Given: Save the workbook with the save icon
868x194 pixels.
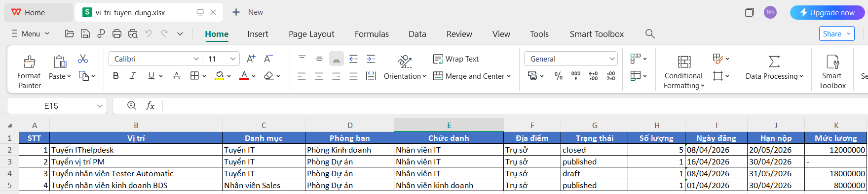Looking at the screenshot, I should (85, 34).
